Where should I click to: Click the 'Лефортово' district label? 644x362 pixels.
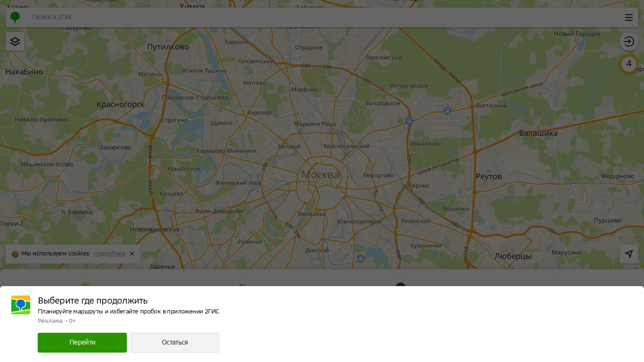pyautogui.click(x=378, y=175)
